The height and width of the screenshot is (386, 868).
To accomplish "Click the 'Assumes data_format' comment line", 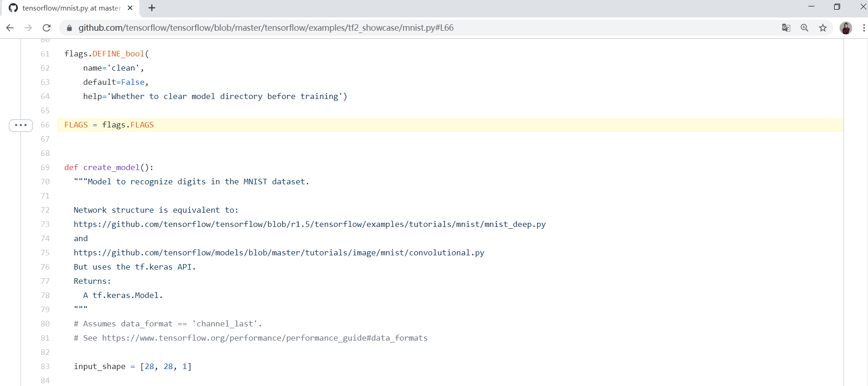I will (x=168, y=324).
